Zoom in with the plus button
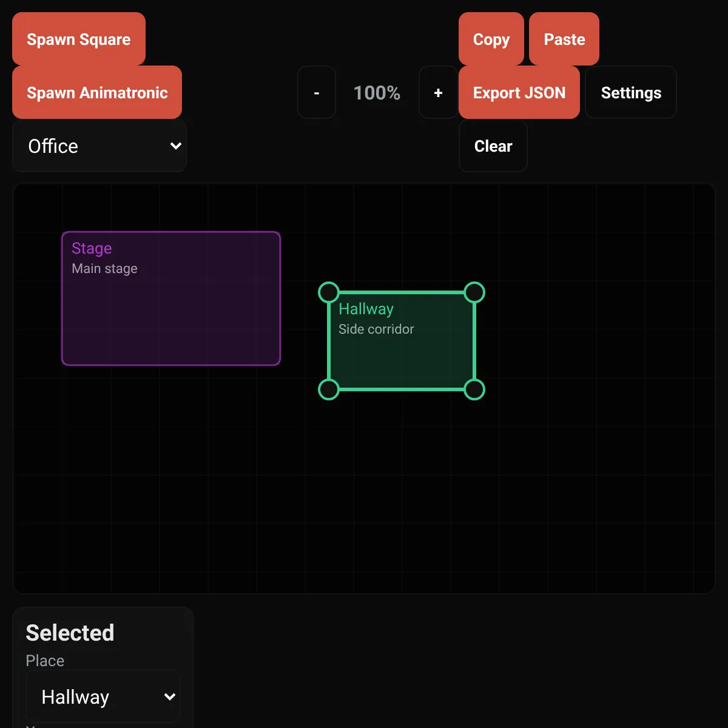 (438, 92)
